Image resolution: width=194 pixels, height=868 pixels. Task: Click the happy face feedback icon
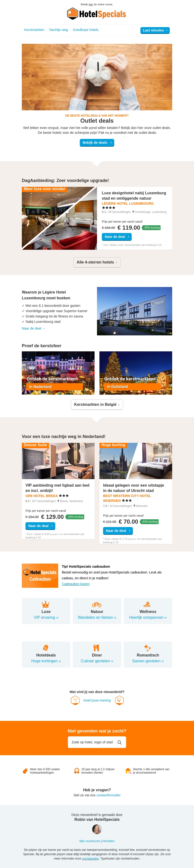tap(119, 700)
